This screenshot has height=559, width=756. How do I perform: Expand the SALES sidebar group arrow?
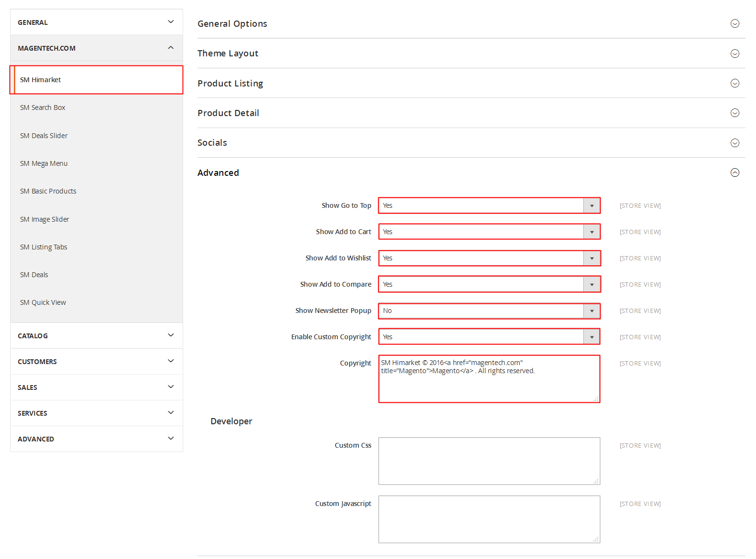point(171,387)
